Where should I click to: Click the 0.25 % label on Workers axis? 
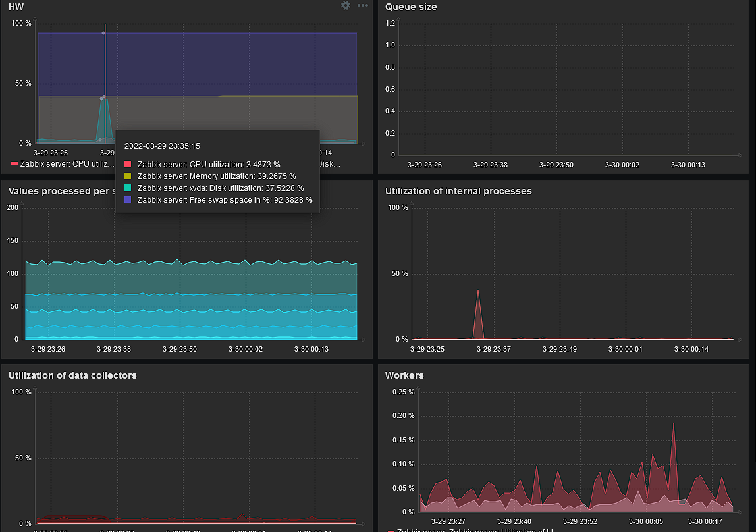click(404, 392)
